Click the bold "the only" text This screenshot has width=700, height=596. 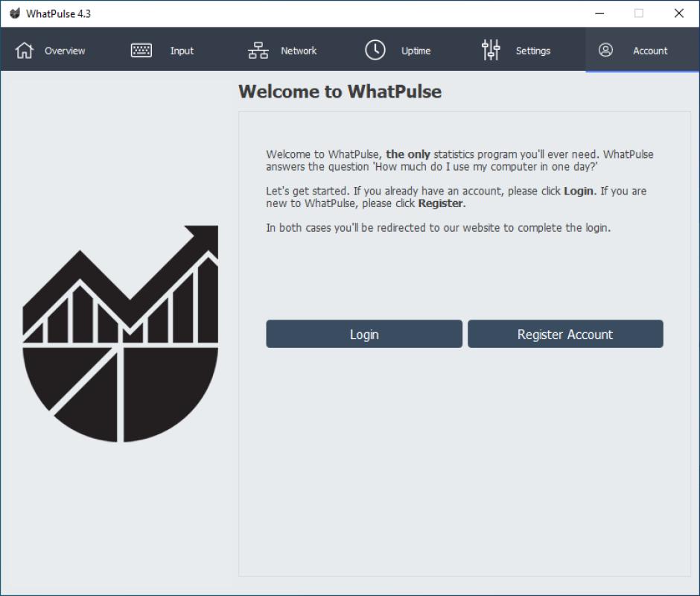pos(408,154)
